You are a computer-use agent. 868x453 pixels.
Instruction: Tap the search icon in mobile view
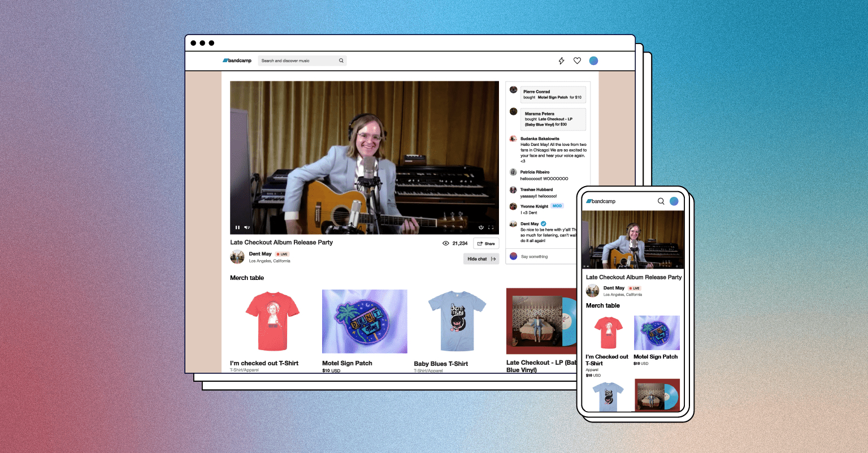661,201
